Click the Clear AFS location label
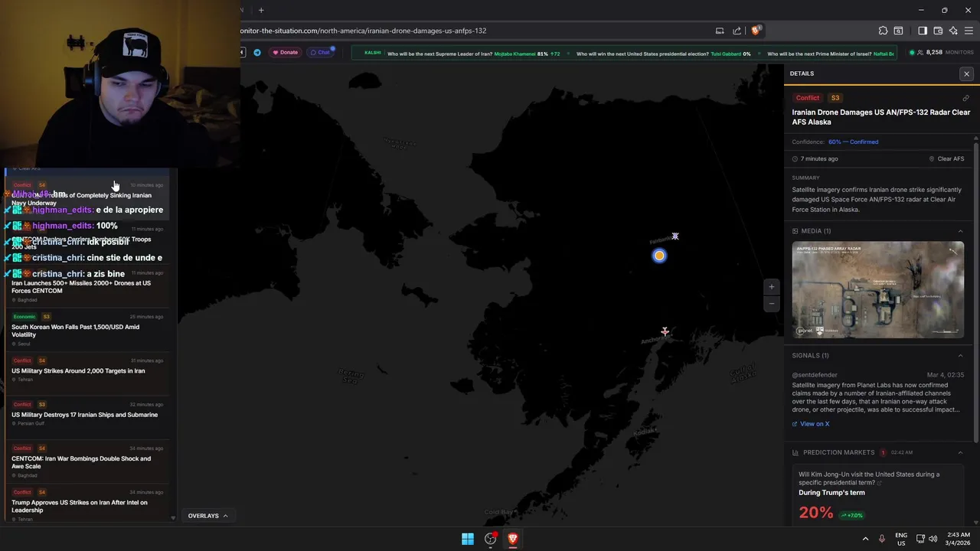980x551 pixels. tap(946, 159)
